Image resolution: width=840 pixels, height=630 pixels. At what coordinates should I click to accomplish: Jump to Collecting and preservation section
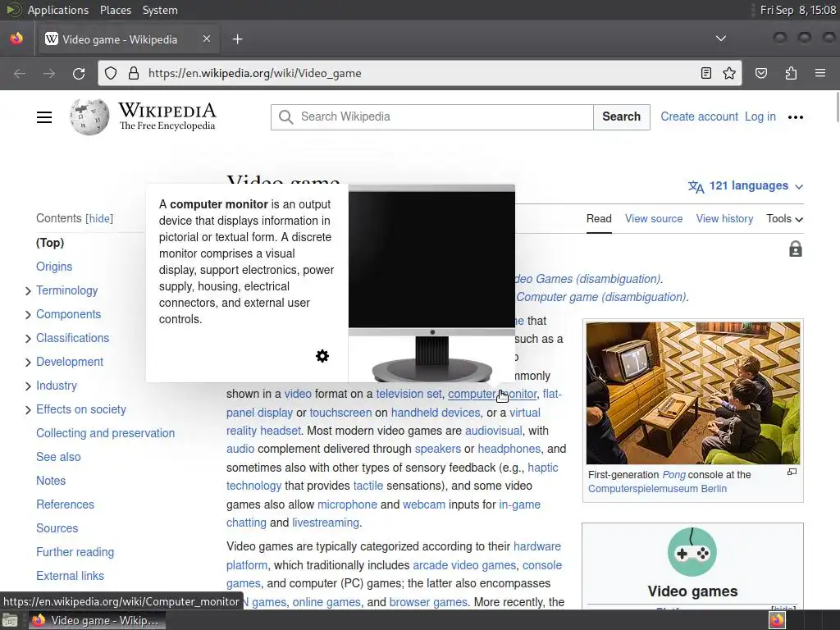tap(106, 433)
